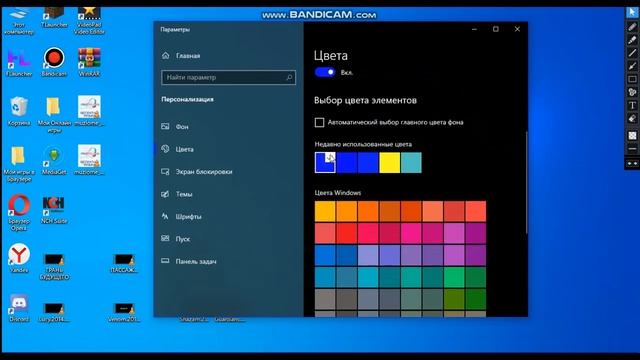Select the Discord desktop shortcut

[19, 307]
